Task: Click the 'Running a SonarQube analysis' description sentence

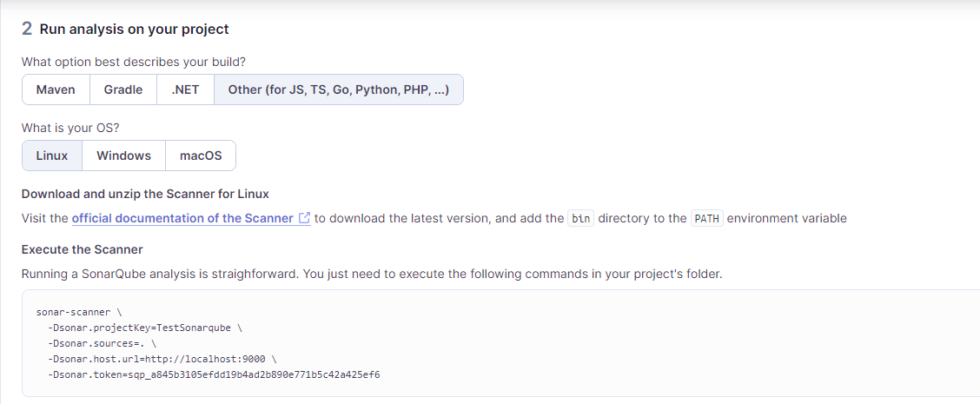Action: (x=372, y=275)
